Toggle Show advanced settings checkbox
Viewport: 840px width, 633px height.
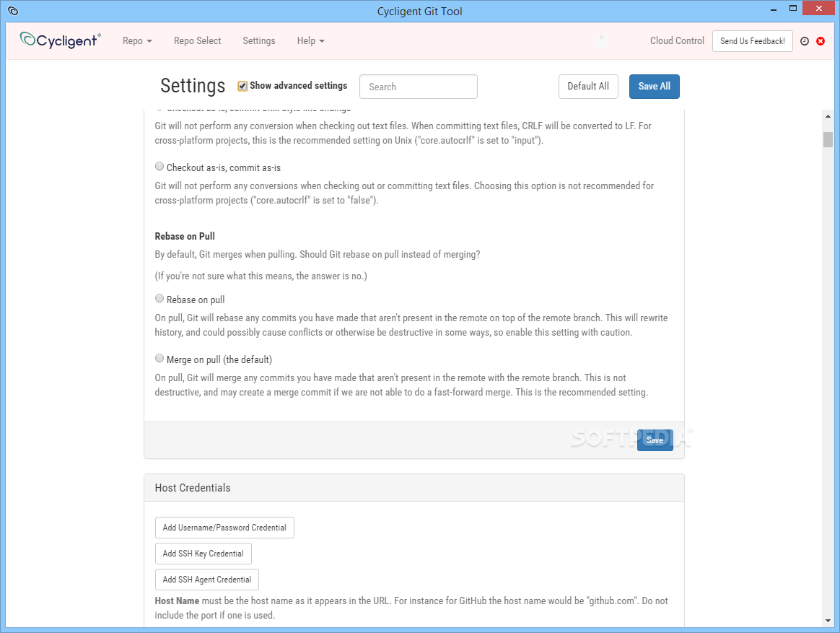242,86
